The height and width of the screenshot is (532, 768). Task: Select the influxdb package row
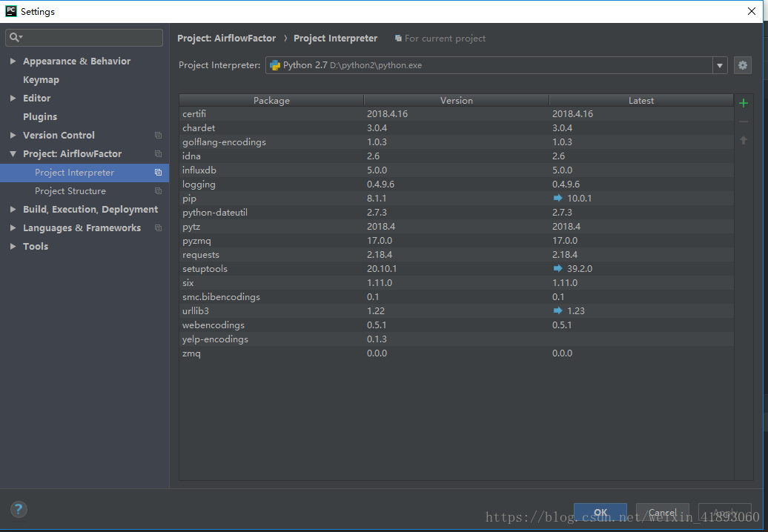click(x=457, y=170)
